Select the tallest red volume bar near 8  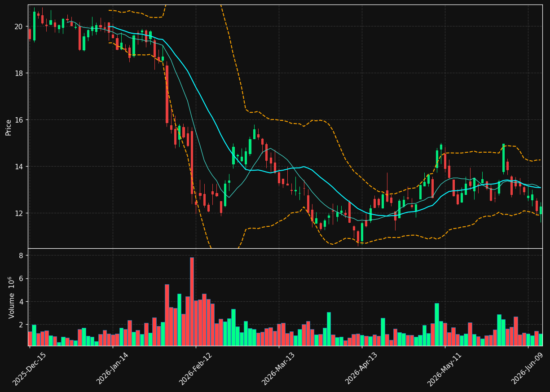pos(192,301)
